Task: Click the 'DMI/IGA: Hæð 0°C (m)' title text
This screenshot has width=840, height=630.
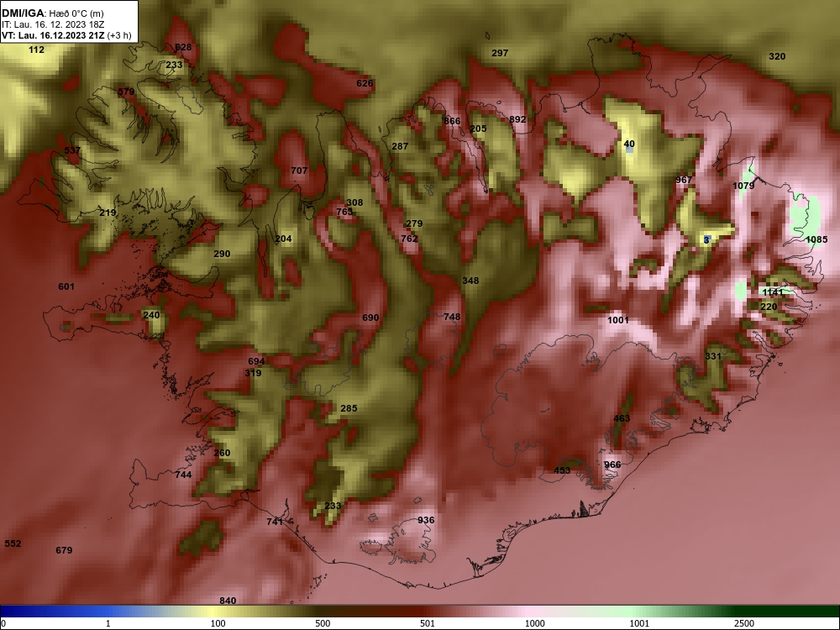Action: pos(52,13)
